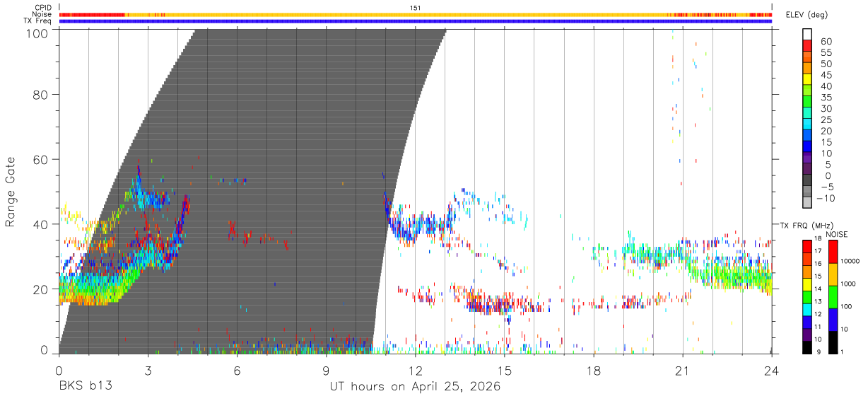Click the 'BKS b13' radar beam label
The height and width of the screenshot is (401, 868).
coord(86,386)
